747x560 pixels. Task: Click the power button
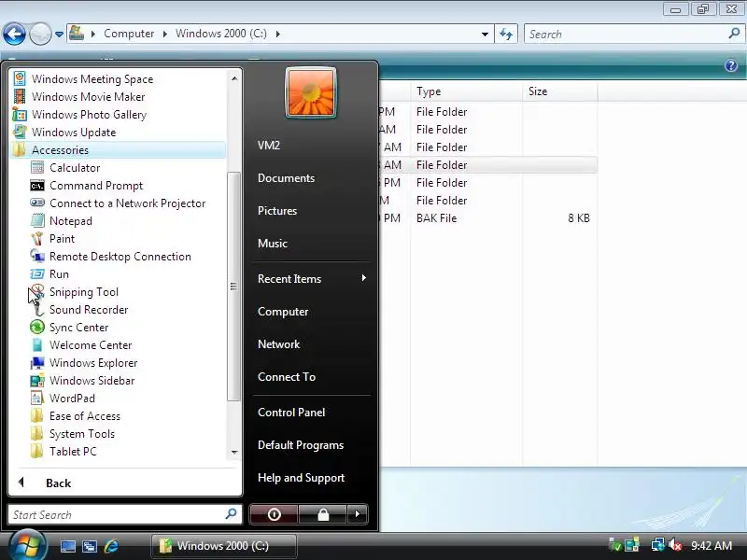(274, 514)
